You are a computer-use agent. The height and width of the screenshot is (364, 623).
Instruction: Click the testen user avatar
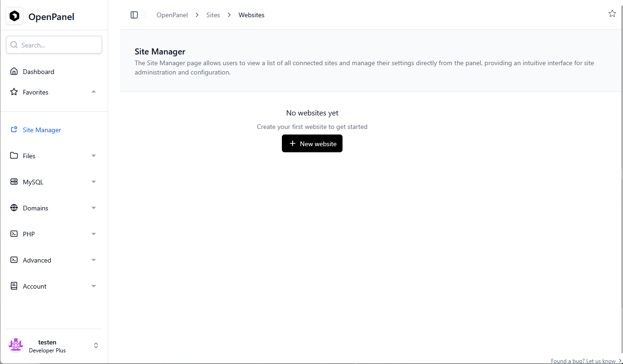tap(16, 345)
